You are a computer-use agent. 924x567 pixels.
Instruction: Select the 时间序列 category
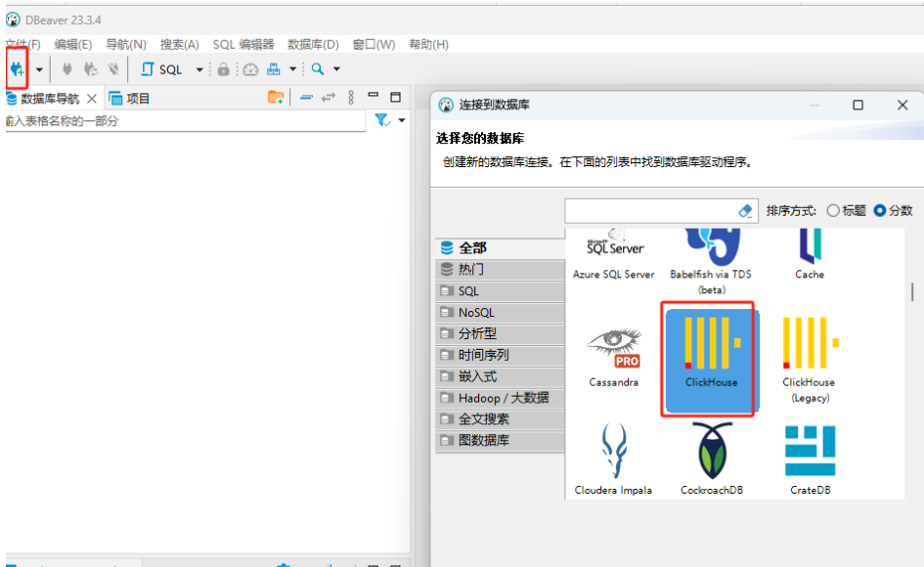pos(500,355)
